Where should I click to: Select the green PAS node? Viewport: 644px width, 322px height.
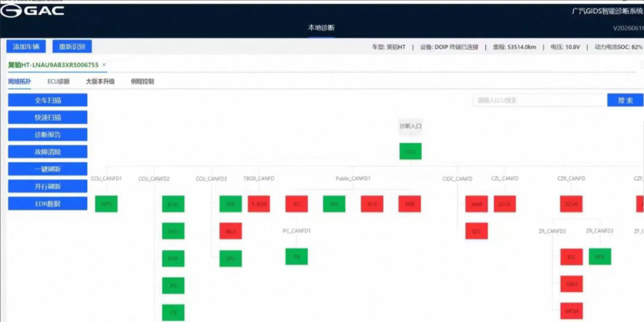point(334,204)
